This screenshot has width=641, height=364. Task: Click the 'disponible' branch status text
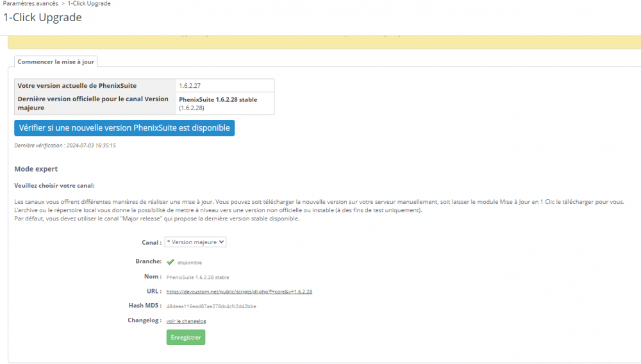(x=190, y=263)
